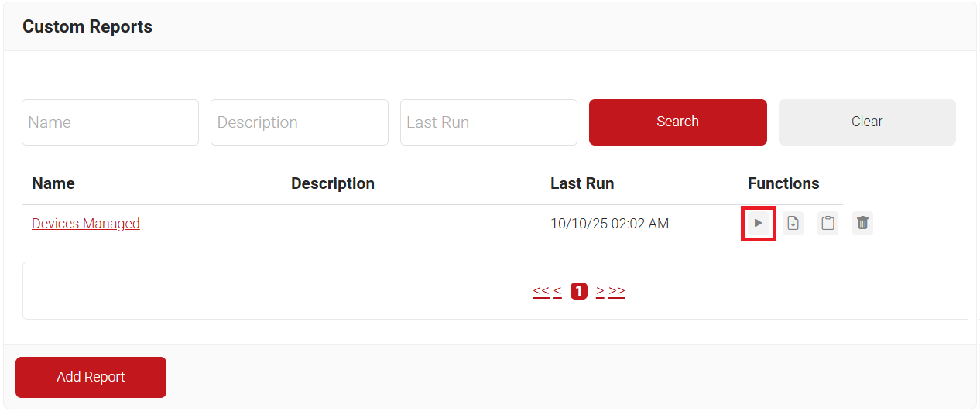980x411 pixels.
Task: Run the Devices Managed report
Action: click(x=758, y=224)
